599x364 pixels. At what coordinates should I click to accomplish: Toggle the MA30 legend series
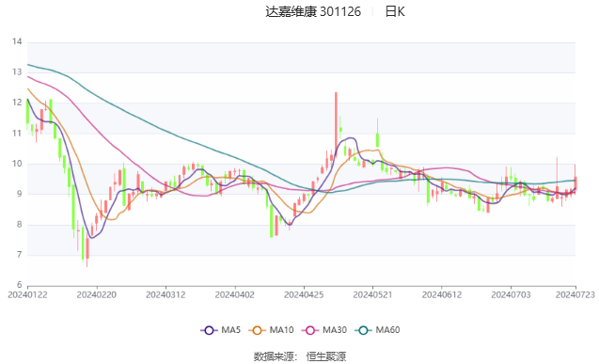(x=323, y=330)
